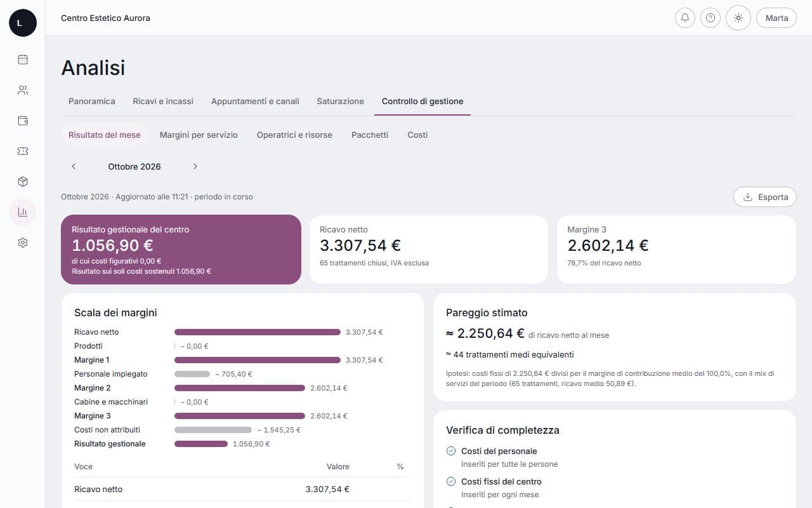Click the Costi fissi del centro checklist label

501,481
